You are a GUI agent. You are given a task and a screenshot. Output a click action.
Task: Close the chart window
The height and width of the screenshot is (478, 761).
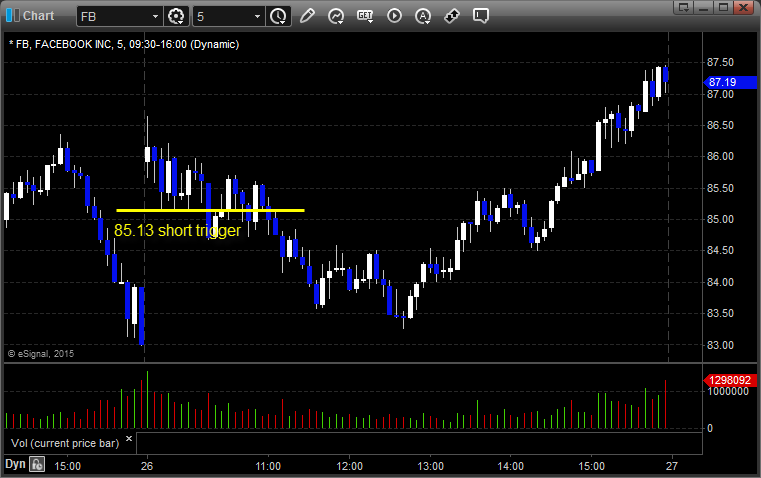[743, 7]
